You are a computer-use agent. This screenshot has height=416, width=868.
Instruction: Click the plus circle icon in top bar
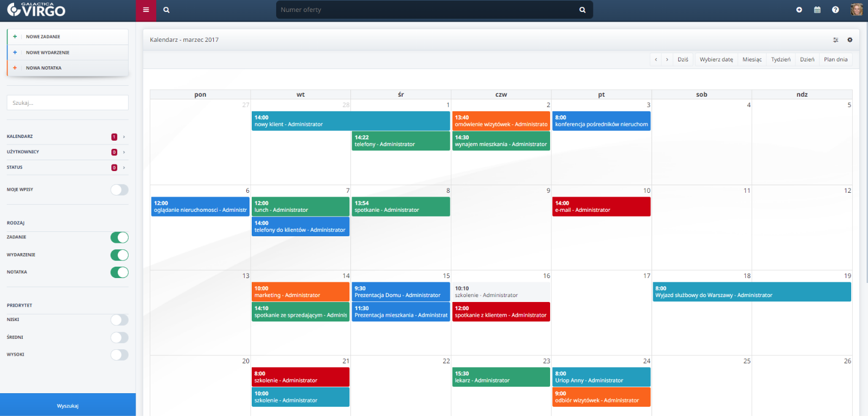[x=799, y=10]
